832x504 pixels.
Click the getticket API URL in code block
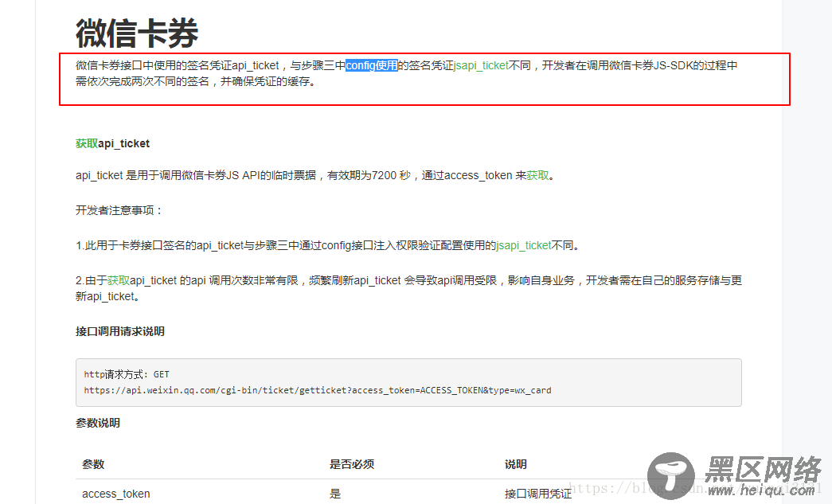318,390
